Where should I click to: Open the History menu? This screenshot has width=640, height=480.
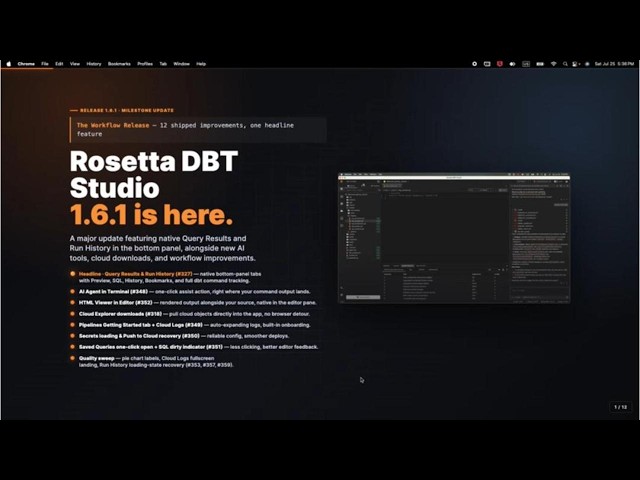pos(94,64)
